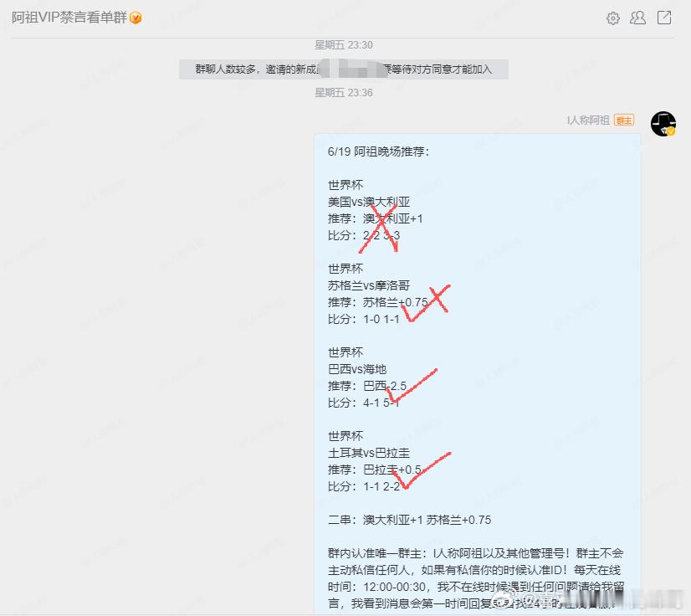View group members icon
The image size is (691, 616).
(638, 18)
